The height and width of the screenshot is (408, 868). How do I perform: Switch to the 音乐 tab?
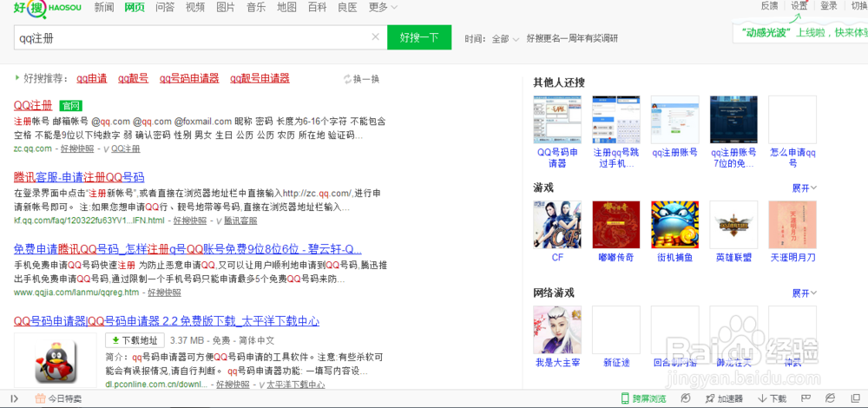[x=256, y=8]
